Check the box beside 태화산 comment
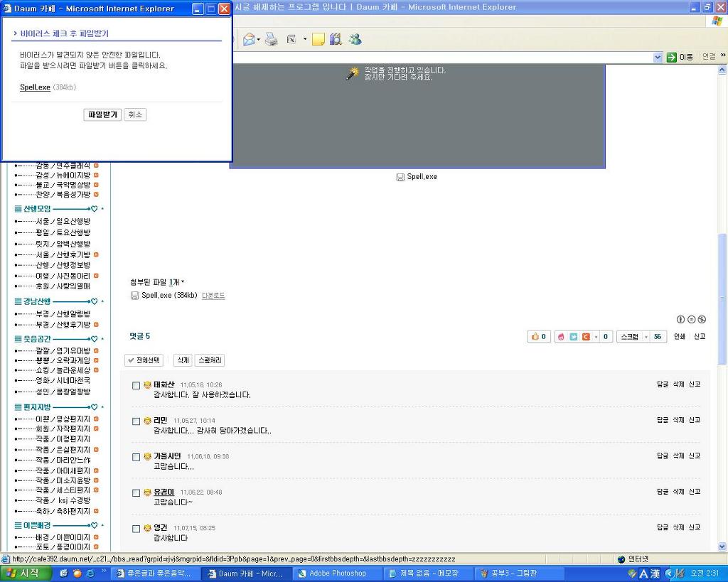728x582 pixels. (x=136, y=385)
